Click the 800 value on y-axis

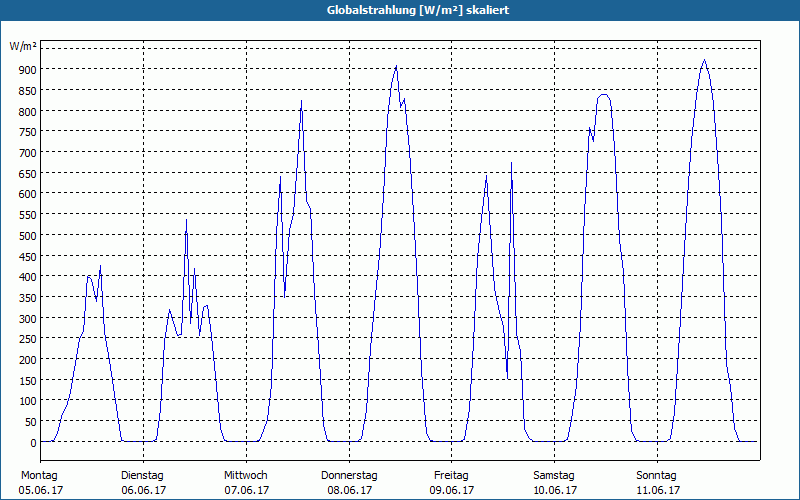28,111
